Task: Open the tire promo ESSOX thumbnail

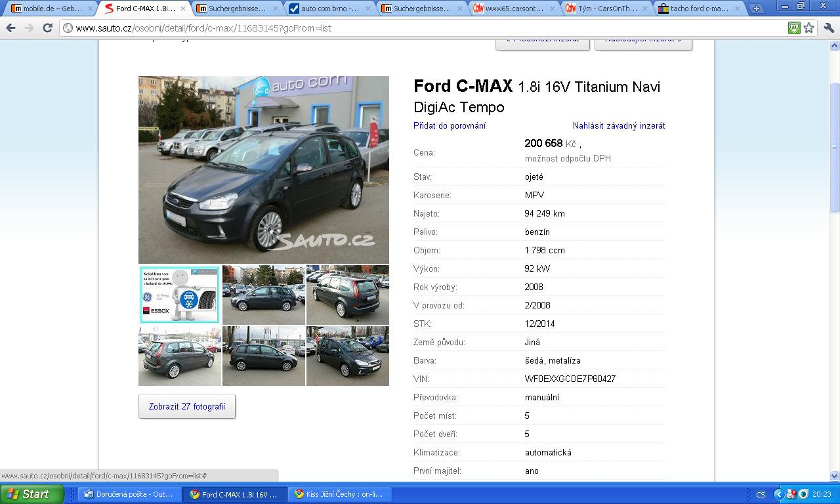Action: tap(179, 295)
